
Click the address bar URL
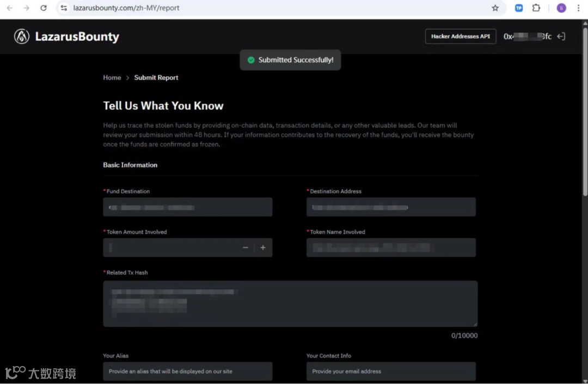pyautogui.click(x=126, y=8)
